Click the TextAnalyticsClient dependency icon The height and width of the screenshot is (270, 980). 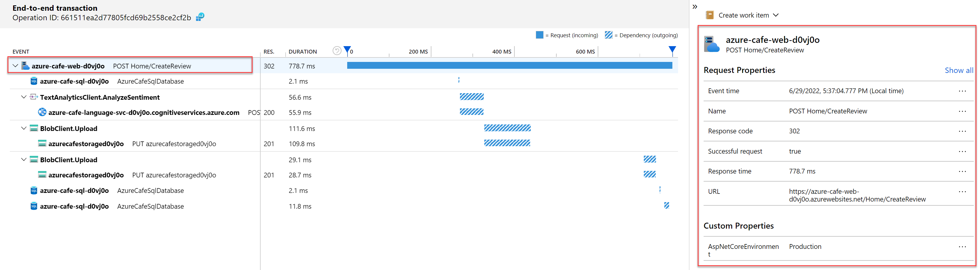click(x=34, y=97)
